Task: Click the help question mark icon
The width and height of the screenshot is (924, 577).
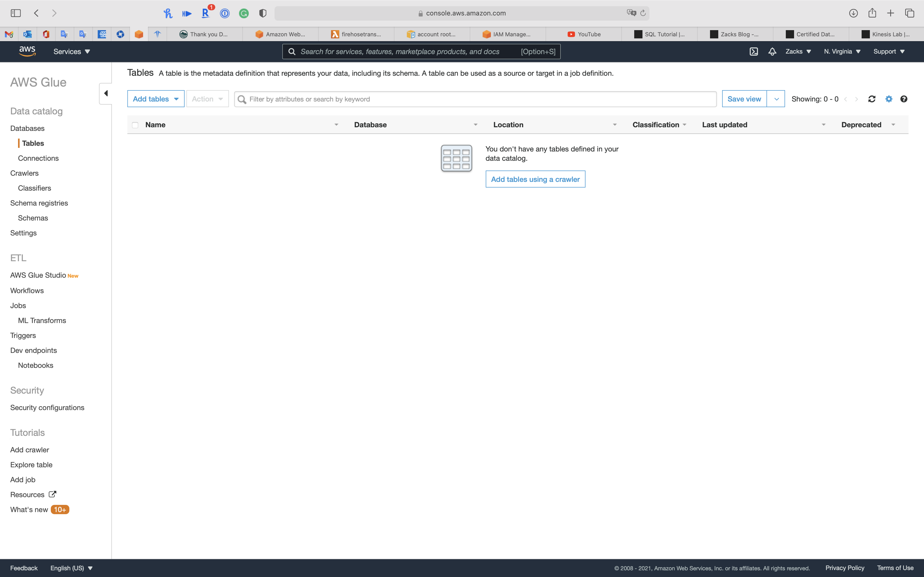Action: [903, 99]
